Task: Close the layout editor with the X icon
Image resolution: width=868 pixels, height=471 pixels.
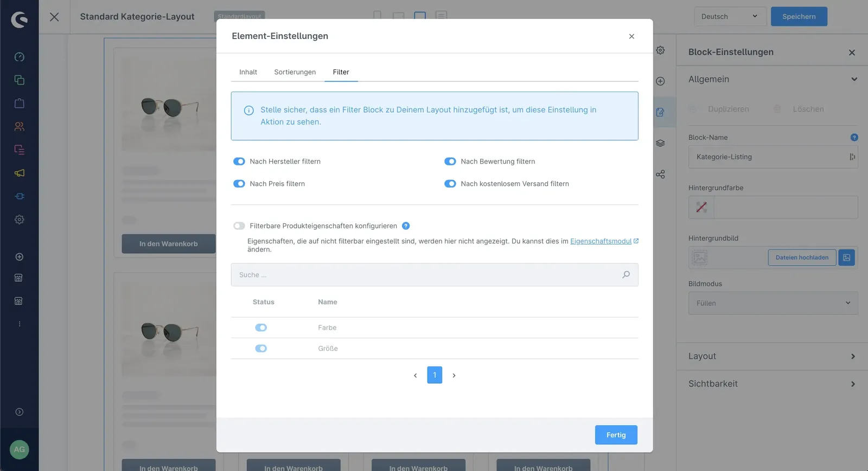Action: pyautogui.click(x=54, y=17)
